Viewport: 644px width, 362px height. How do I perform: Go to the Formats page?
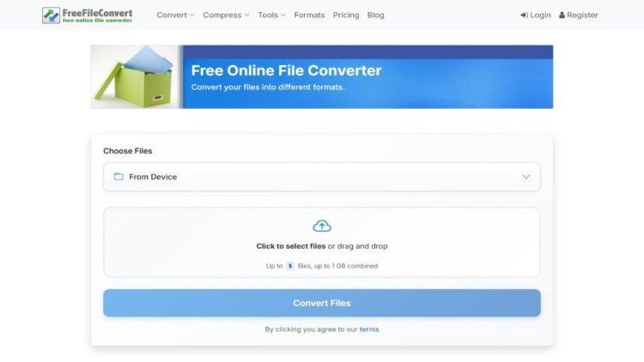point(309,15)
